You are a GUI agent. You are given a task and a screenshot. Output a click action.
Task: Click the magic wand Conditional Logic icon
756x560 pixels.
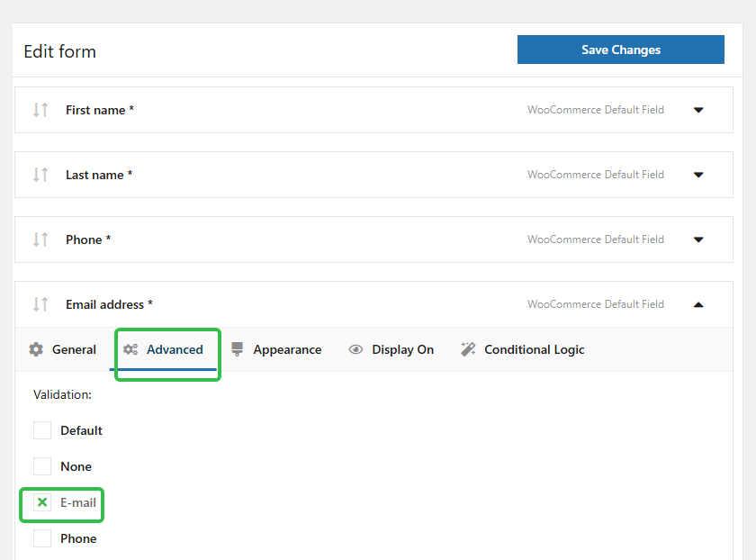[468, 349]
